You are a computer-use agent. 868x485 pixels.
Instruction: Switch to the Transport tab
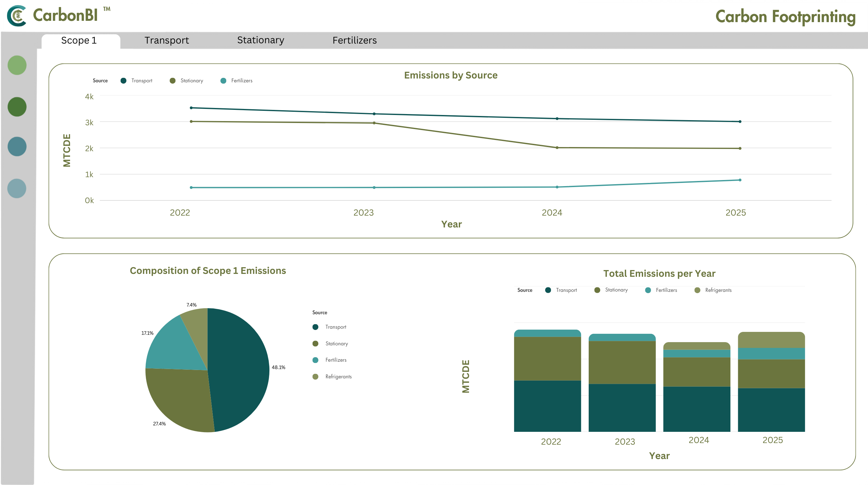[166, 40]
